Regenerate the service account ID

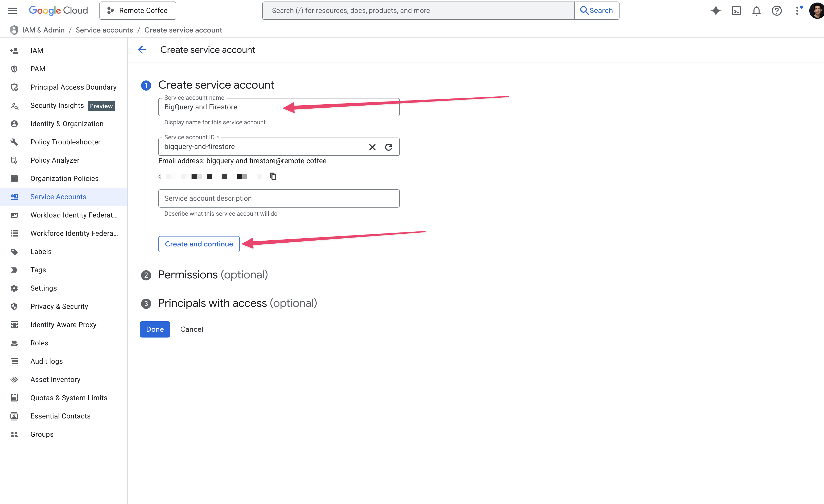(389, 147)
